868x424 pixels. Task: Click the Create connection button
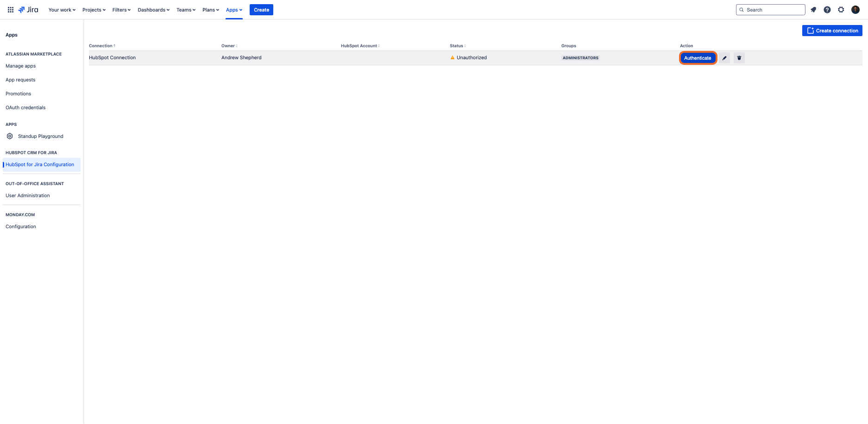[x=832, y=31]
